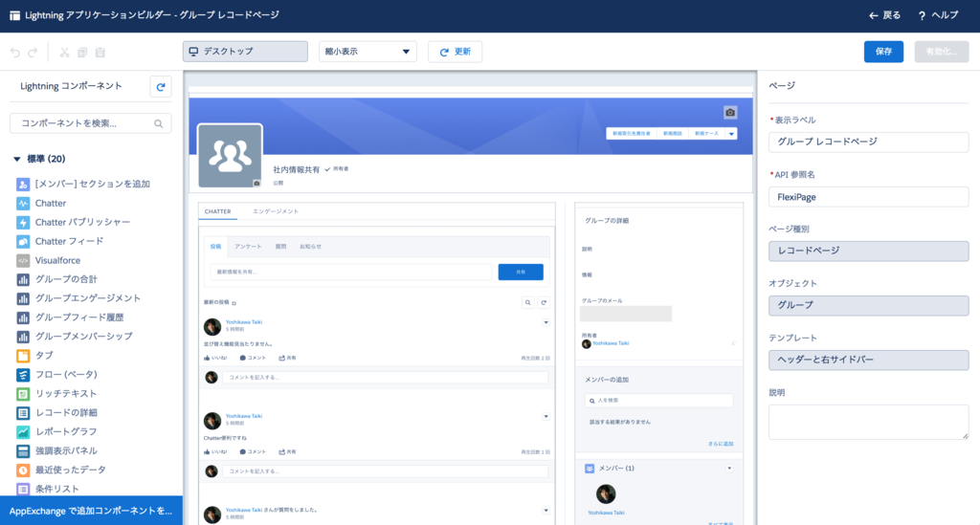The height and width of the screenshot is (525, 980).
Task: Select the フロー (ベータ) component icon
Action: pyautogui.click(x=23, y=375)
